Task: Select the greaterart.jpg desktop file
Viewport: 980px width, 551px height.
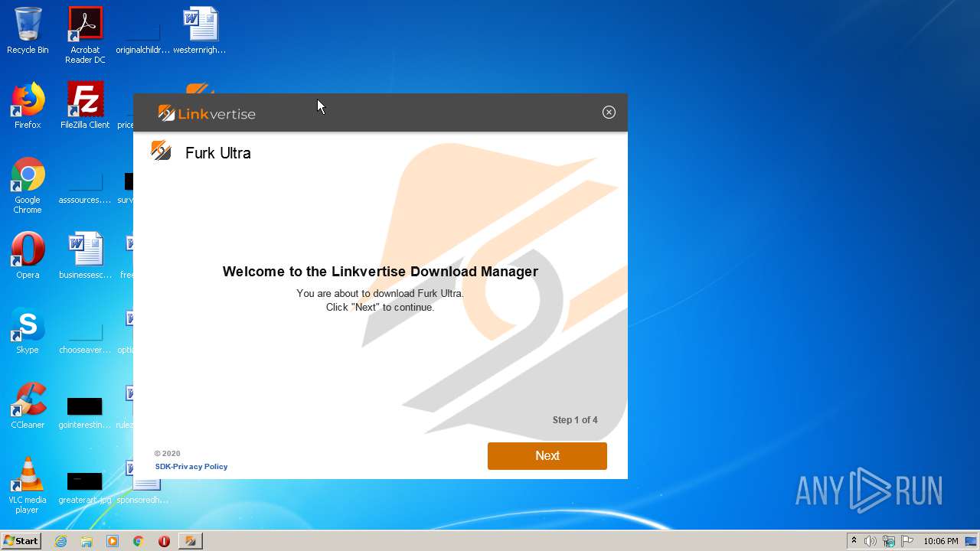Action: pos(85,487)
